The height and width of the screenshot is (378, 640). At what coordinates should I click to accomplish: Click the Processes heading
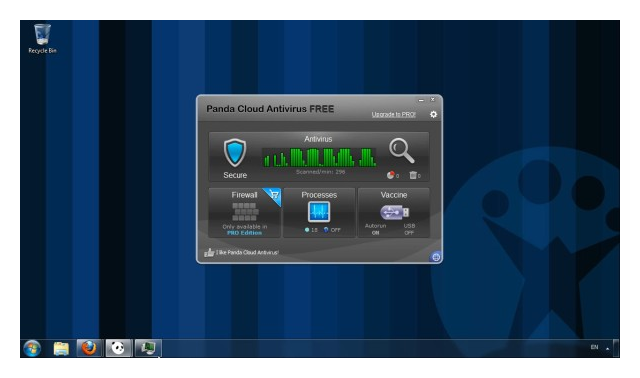(319, 195)
